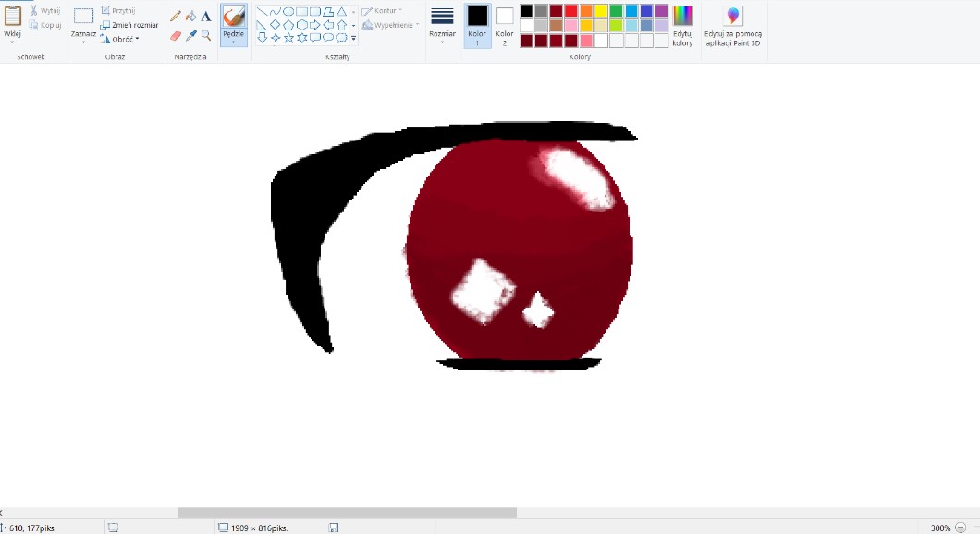The width and height of the screenshot is (980, 534).
Task: Select Kolor 1 as active color
Action: (x=477, y=25)
